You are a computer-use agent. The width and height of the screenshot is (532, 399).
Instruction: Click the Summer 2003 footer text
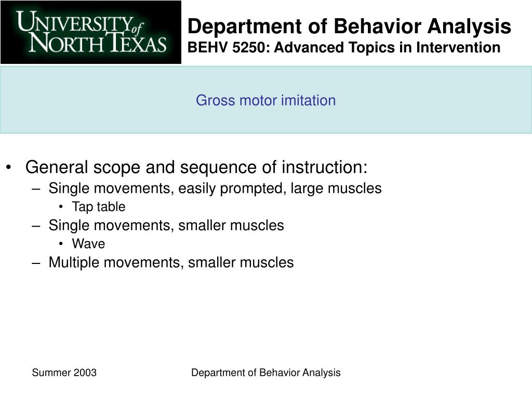tap(64, 373)
